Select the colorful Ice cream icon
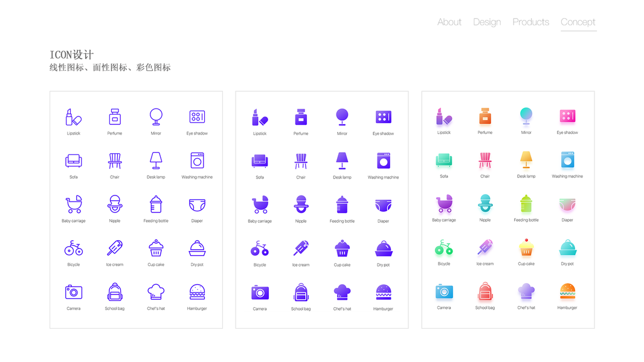This screenshot has height=362, width=644. point(485,247)
